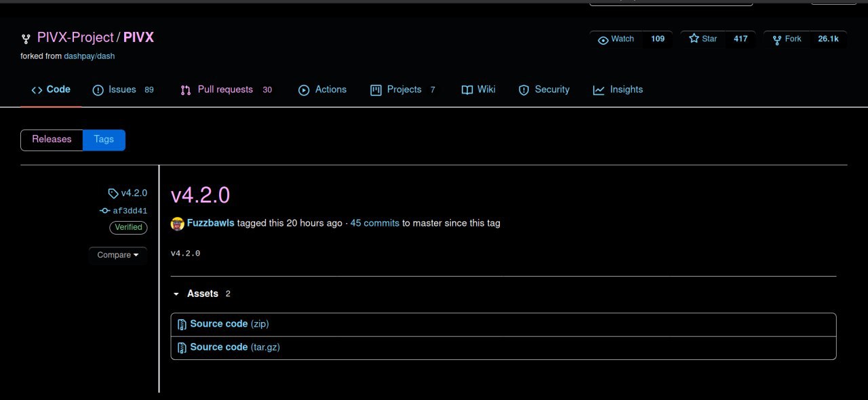
Task: Click the Projects board icon
Action: pos(376,90)
